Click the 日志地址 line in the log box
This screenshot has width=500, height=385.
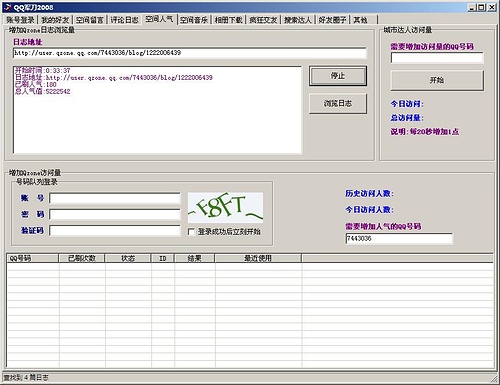click(x=114, y=78)
